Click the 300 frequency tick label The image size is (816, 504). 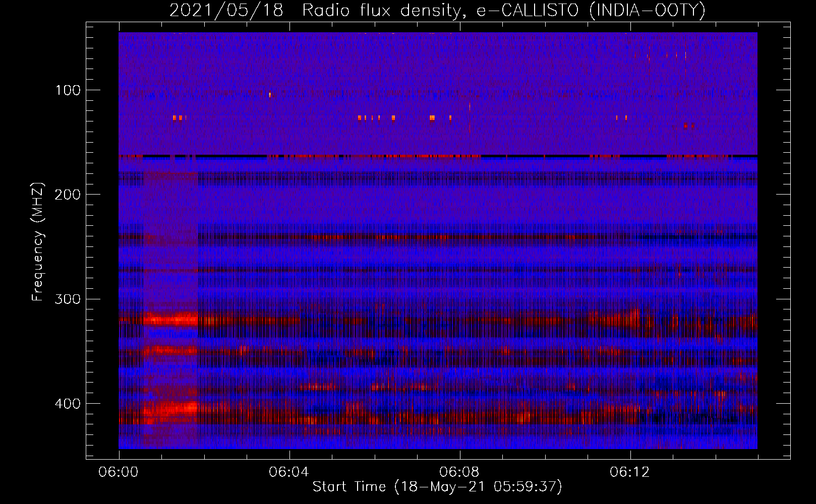tap(68, 299)
